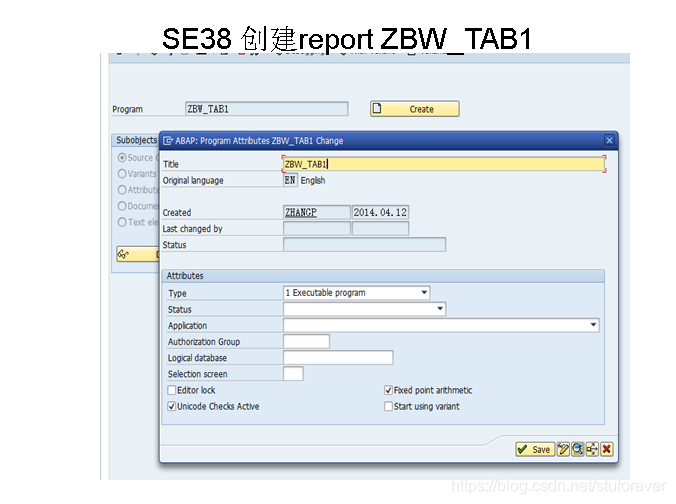This screenshot has height=504, width=676.
Task: Click the Authorization Group field
Action: tap(307, 341)
